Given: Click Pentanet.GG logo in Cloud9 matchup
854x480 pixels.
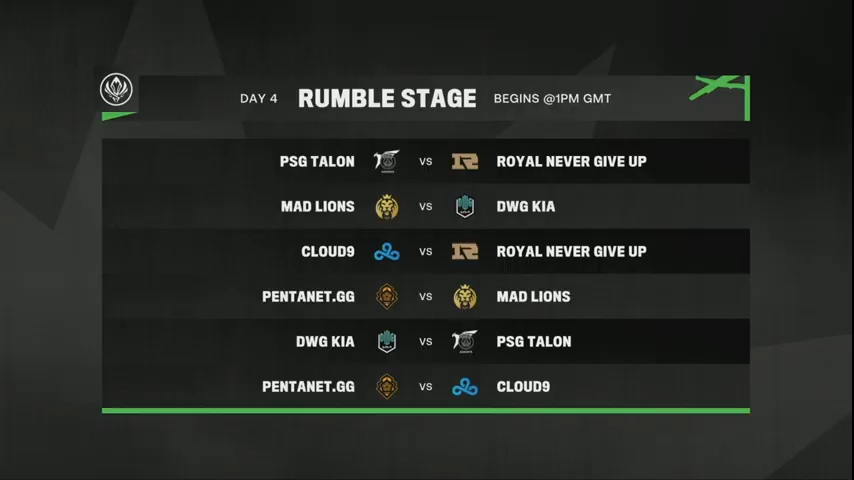Looking at the screenshot, I should pos(386,386).
